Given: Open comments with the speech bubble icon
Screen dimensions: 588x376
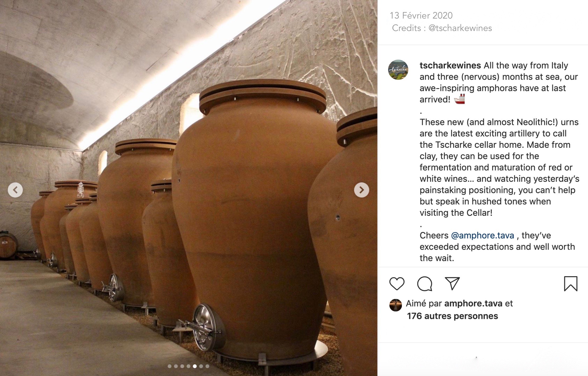Looking at the screenshot, I should pos(425,284).
